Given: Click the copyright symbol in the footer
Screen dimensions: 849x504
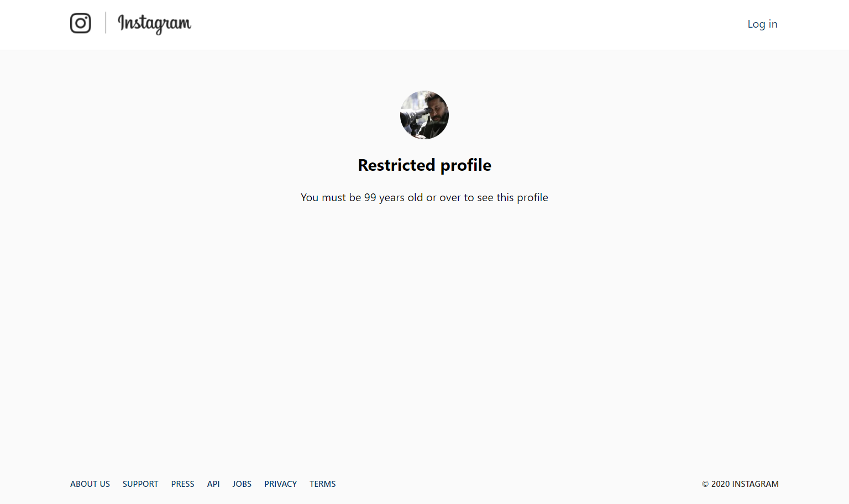Looking at the screenshot, I should (x=705, y=484).
